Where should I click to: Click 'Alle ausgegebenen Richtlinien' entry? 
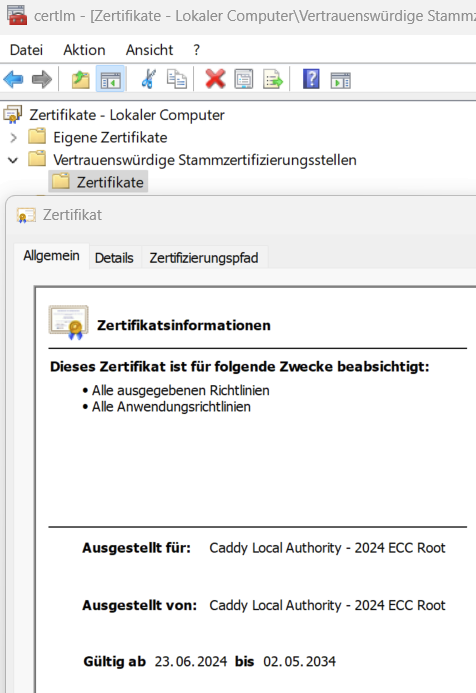click(x=180, y=391)
